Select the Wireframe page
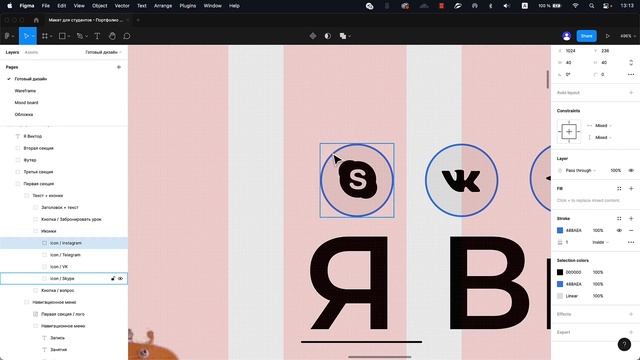Screen dimensions: 640x360 pos(25,91)
